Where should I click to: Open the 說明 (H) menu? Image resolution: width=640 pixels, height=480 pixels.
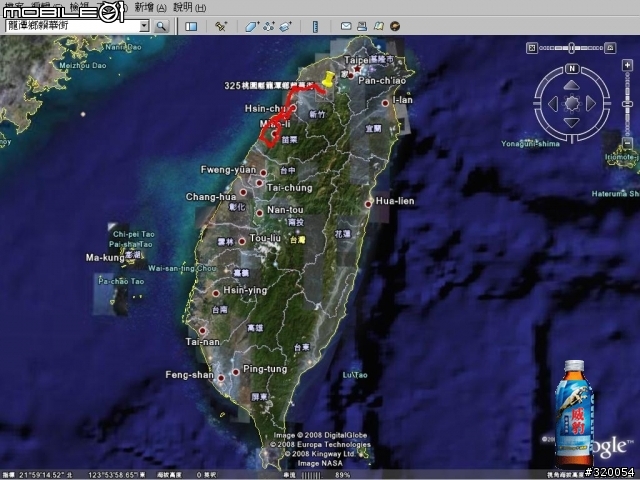coord(189,7)
